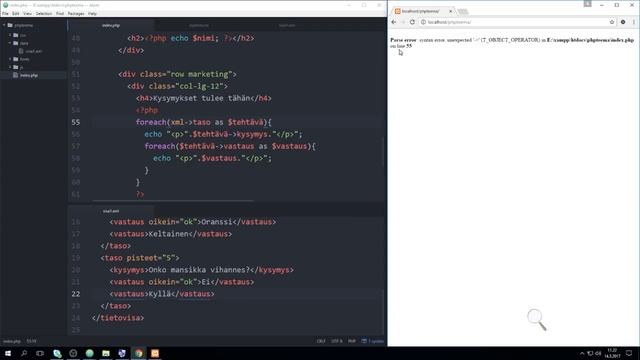Open the Windows Start menu
This screenshot has height=360, width=640.
coord(8,353)
